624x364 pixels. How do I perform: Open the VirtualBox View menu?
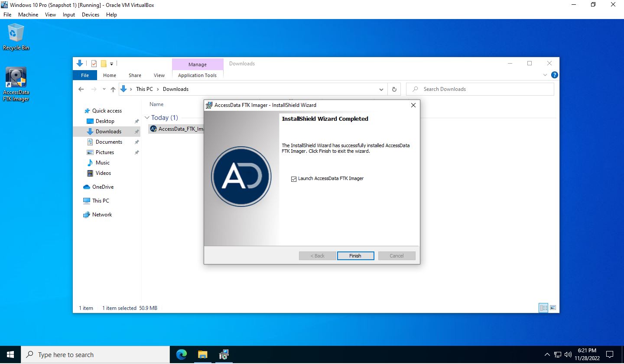tap(50, 15)
